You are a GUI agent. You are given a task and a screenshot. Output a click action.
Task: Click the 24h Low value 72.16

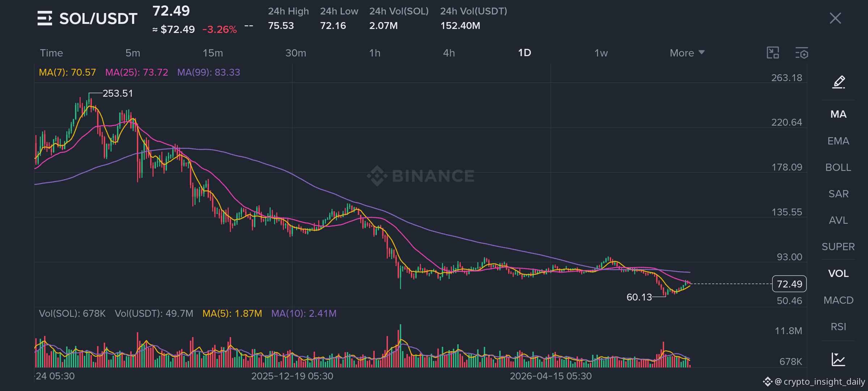(333, 26)
